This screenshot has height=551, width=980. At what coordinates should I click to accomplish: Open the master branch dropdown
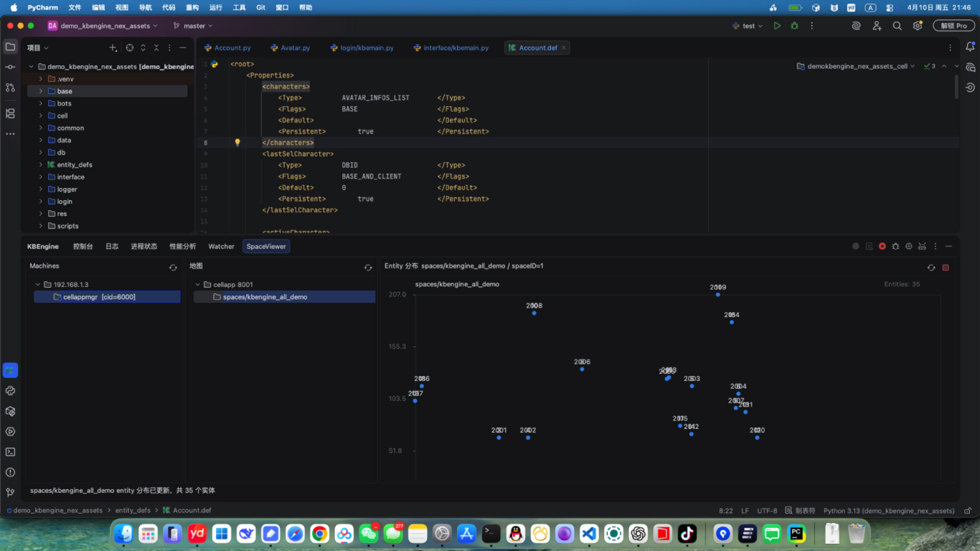tap(192, 25)
